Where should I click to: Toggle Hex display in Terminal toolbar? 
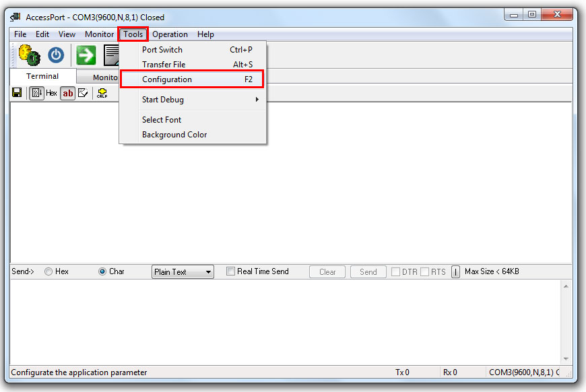[x=51, y=93]
